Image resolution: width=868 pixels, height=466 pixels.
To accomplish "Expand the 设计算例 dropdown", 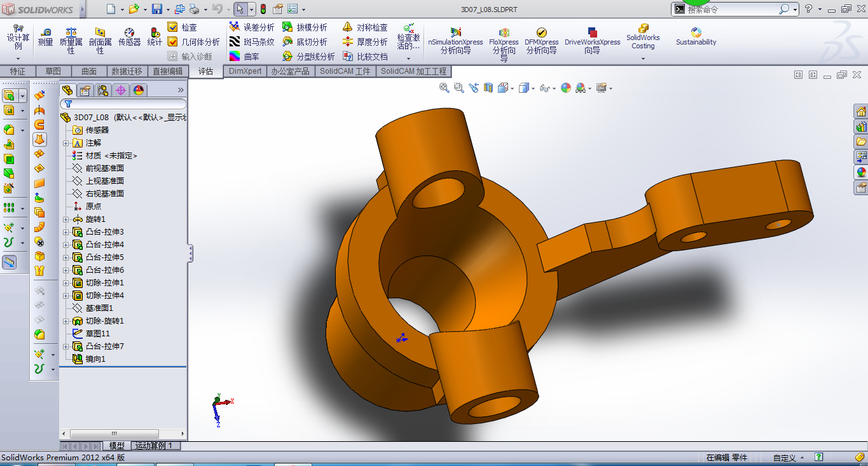I will pyautogui.click(x=18, y=58).
